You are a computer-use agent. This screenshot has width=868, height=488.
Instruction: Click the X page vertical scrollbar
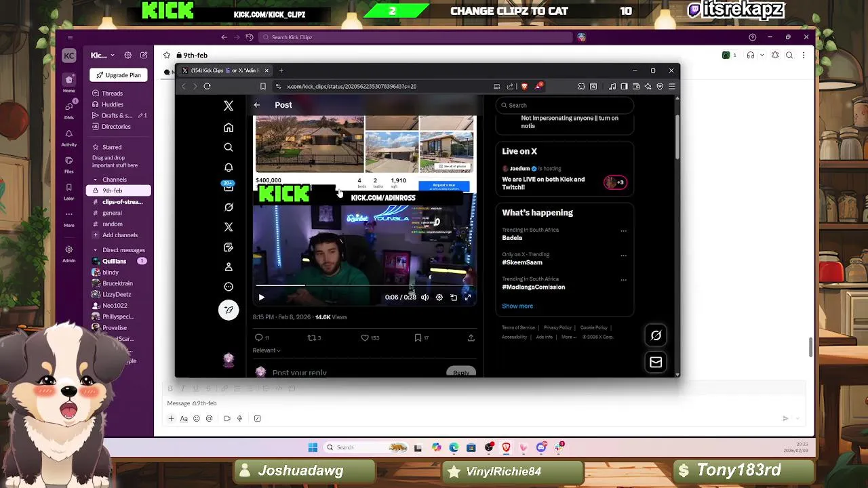pyautogui.click(x=677, y=136)
